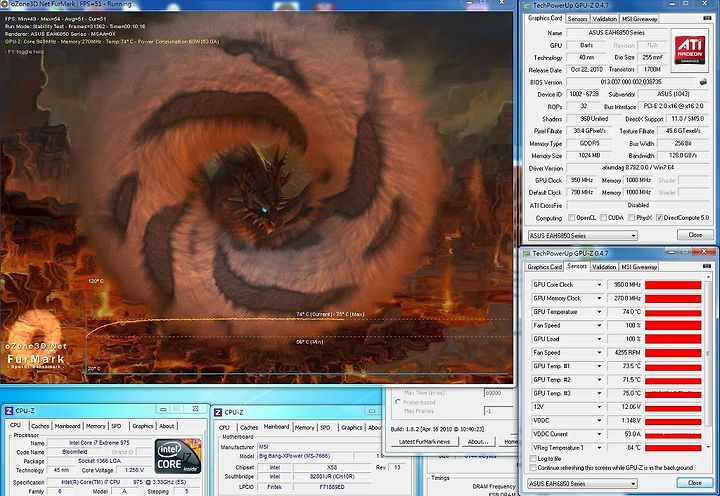The width and height of the screenshot is (720, 496).
Task: Toggle the PhysX checkbox in GPU-Z
Action: pos(631,218)
